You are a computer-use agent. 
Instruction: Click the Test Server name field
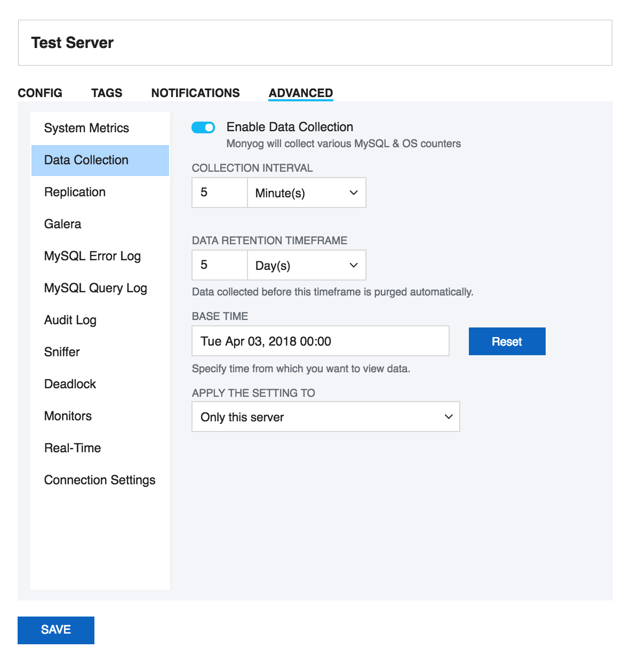coord(315,43)
